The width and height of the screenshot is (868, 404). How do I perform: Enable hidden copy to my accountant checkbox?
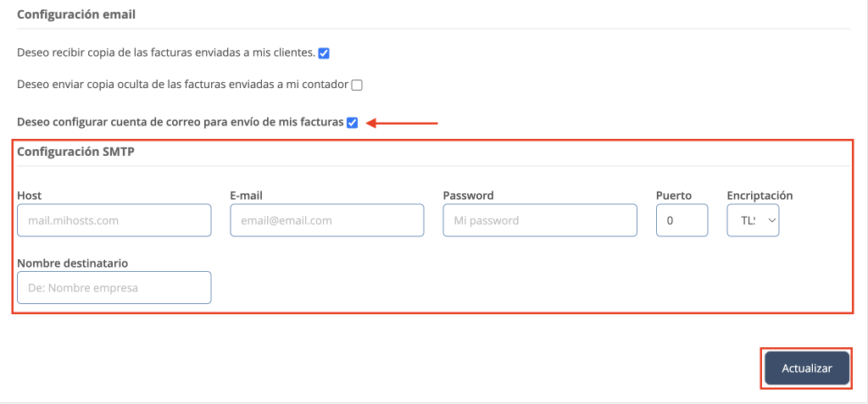point(357,85)
